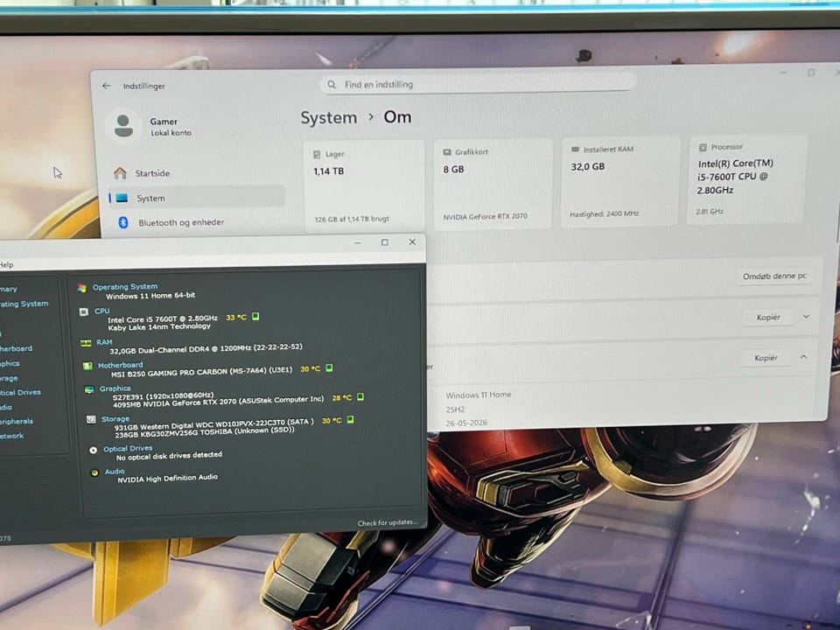Screen dimensions: 840x630
Task: Click the Storage drive icon in Speccy
Action: (x=91, y=419)
